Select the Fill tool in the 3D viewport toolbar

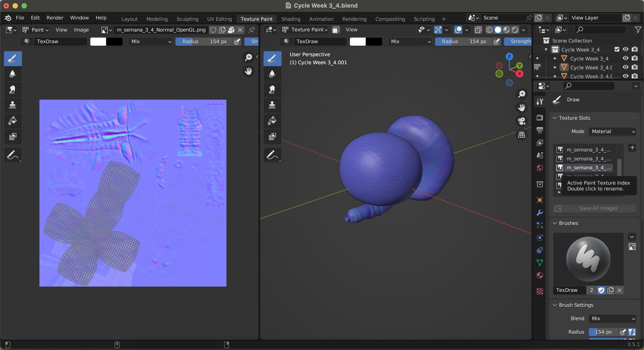[272, 121]
